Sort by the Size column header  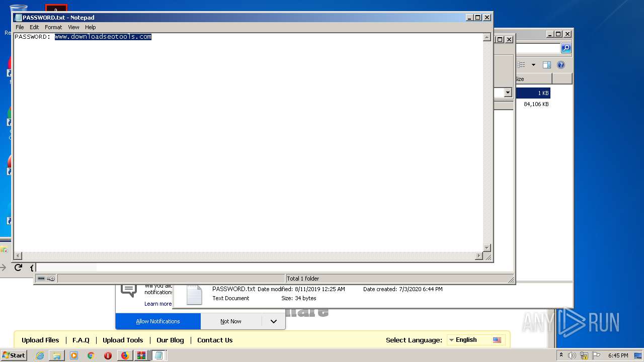533,79
